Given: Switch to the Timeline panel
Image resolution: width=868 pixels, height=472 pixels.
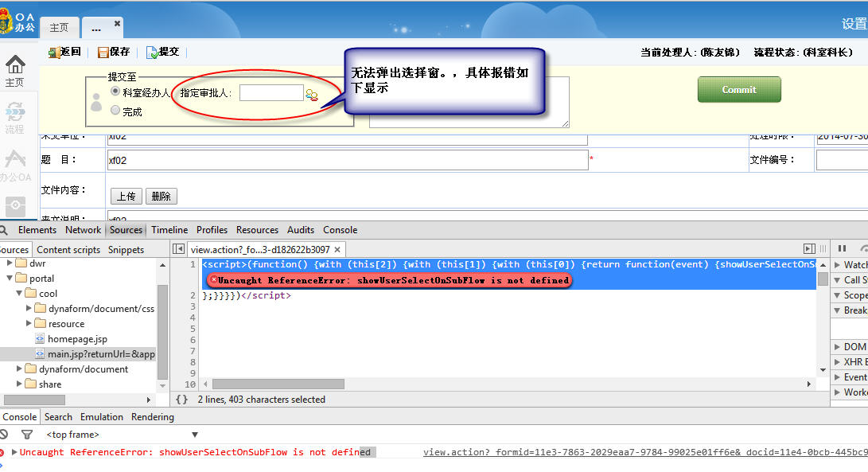Looking at the screenshot, I should (x=169, y=230).
